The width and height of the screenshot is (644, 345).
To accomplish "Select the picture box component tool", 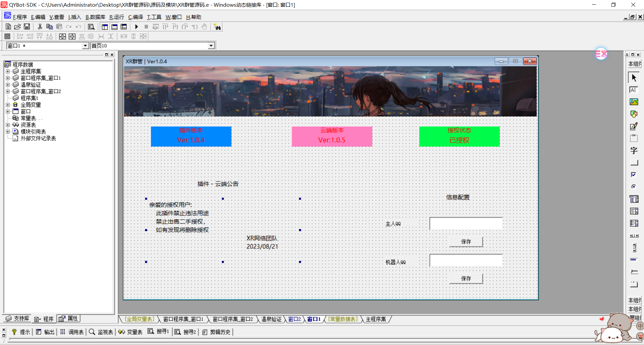I will (634, 102).
